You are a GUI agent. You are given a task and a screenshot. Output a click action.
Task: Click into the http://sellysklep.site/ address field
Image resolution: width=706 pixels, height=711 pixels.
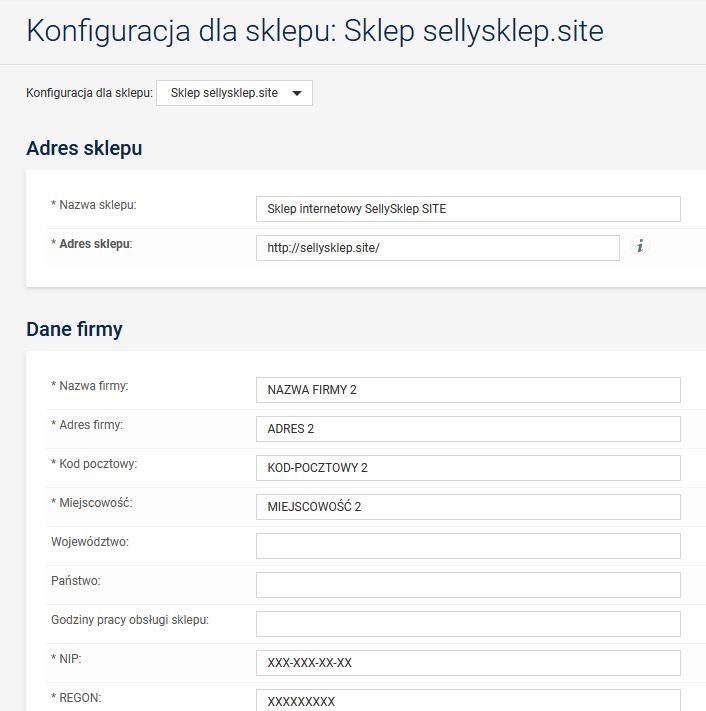tap(437, 248)
